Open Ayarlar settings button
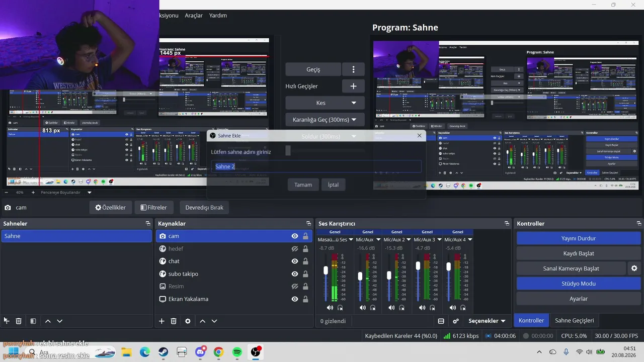The height and width of the screenshot is (362, 644). pyautogui.click(x=579, y=299)
